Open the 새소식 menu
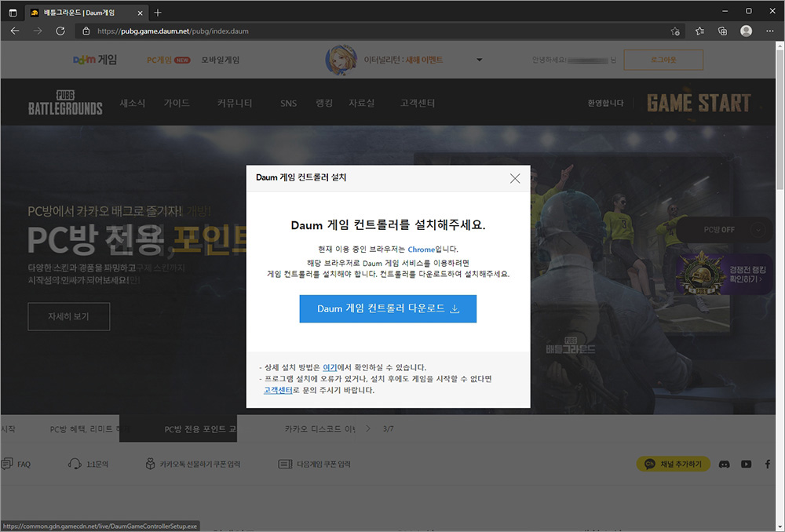Viewport: 785px width, 532px height. click(x=132, y=103)
